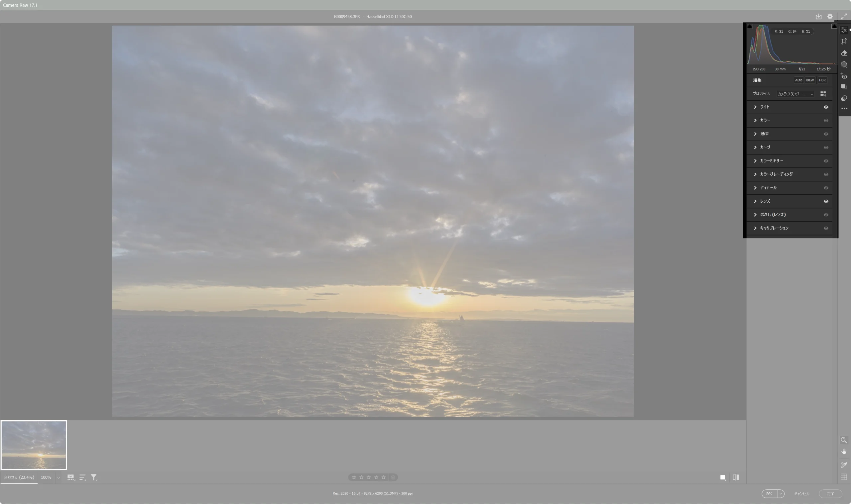This screenshot has height=504, width=851.
Task: Select the Healing eraser tool
Action: pos(844,53)
